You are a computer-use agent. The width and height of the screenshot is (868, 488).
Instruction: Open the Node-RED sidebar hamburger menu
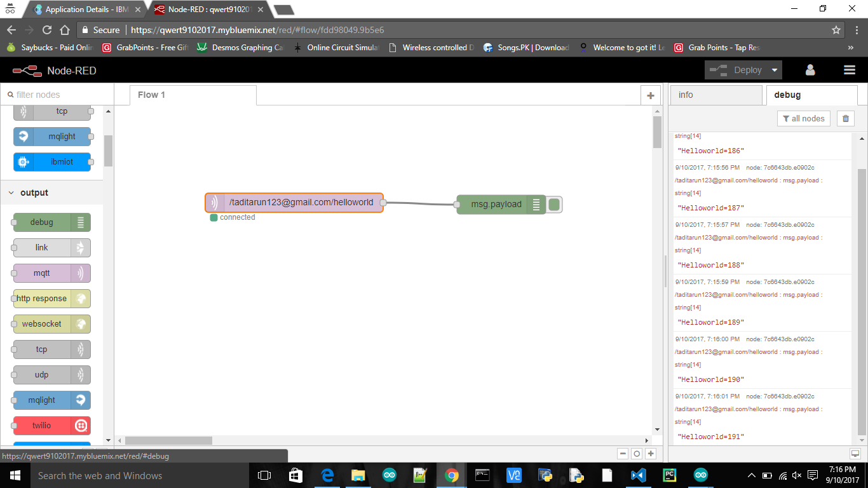pyautogui.click(x=849, y=70)
